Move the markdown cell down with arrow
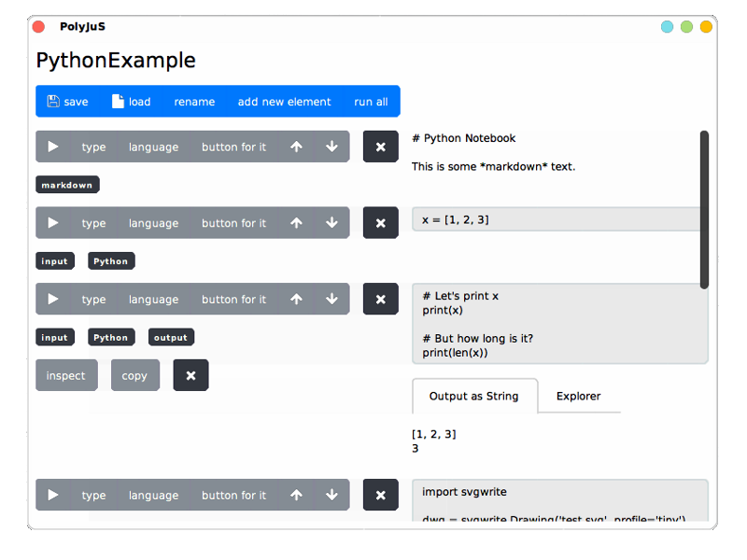Screen dimensions: 747x560 pos(331,147)
